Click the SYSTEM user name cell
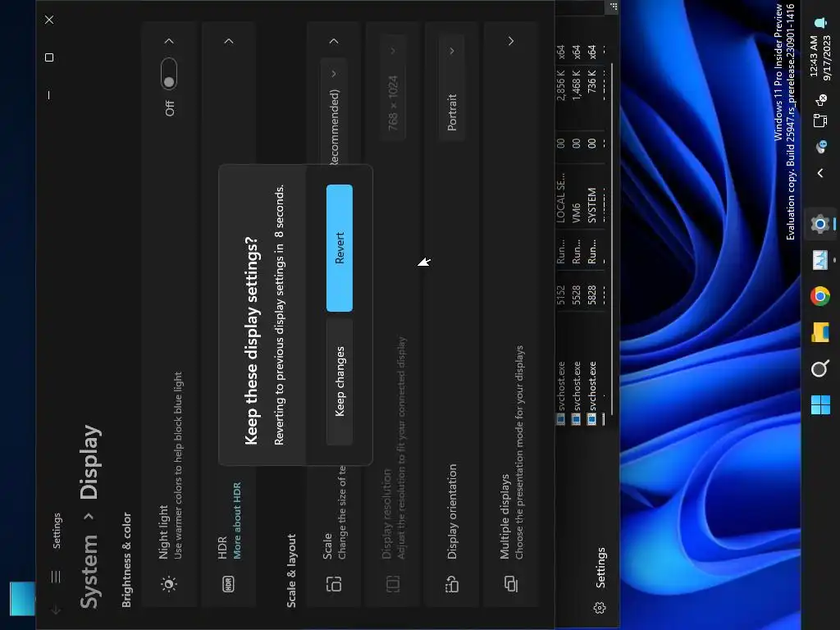The height and width of the screenshot is (630, 840). [591, 204]
